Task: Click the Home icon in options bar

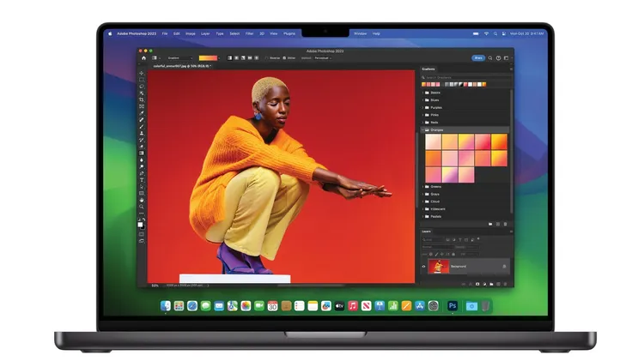Action: [143, 57]
